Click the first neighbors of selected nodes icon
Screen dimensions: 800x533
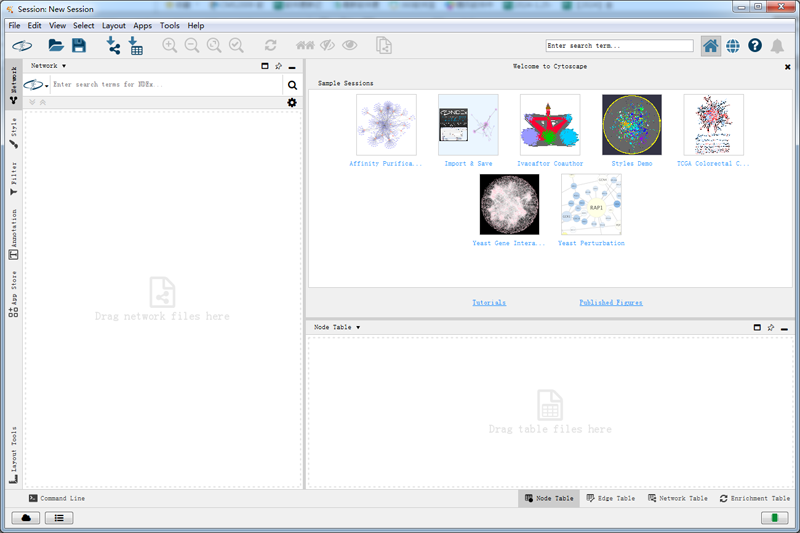point(305,45)
